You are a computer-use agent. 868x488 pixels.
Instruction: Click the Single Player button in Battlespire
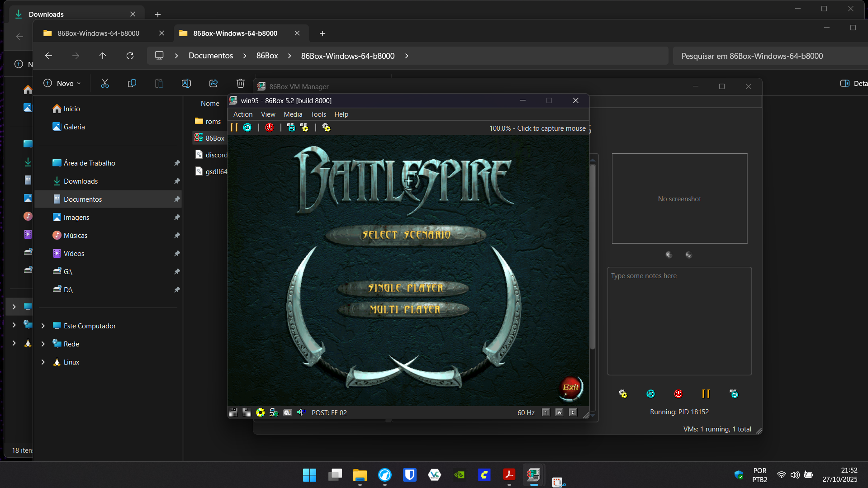(x=405, y=288)
